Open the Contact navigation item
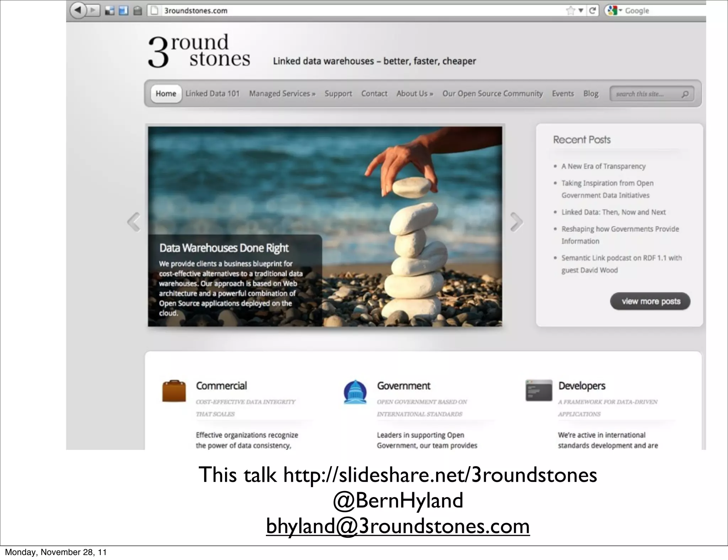Viewport: 728px width, 560px height. click(374, 93)
